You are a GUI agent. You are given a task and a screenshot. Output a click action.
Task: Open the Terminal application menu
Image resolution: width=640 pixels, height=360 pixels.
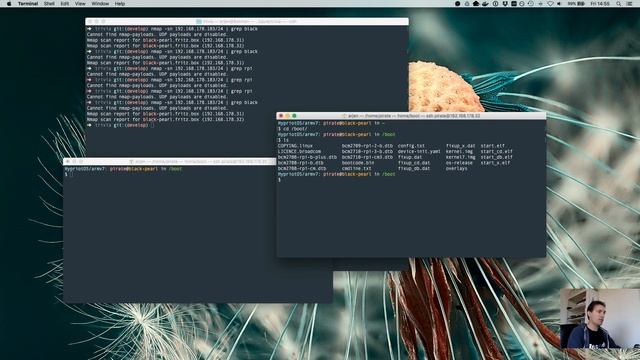(x=28, y=3)
